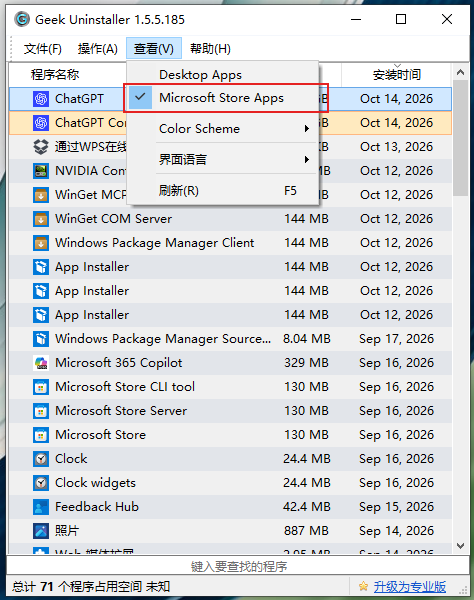Screen dimensions: 474x600
Task: Open the 升级为专业版 link
Action: point(410,586)
